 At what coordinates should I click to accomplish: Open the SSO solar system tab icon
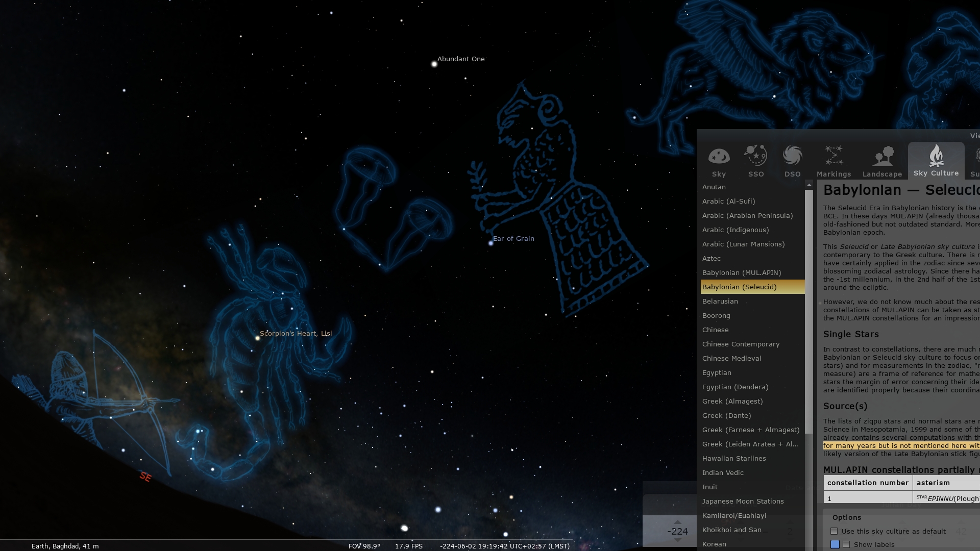point(755,156)
